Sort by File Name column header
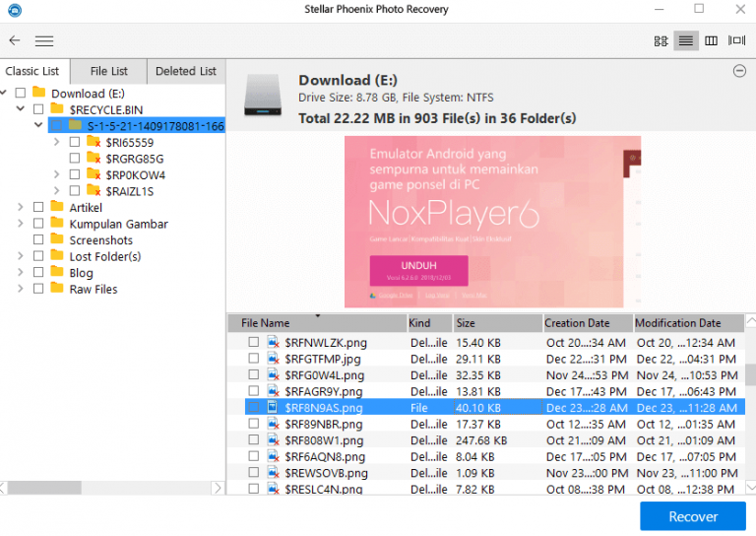 point(317,323)
